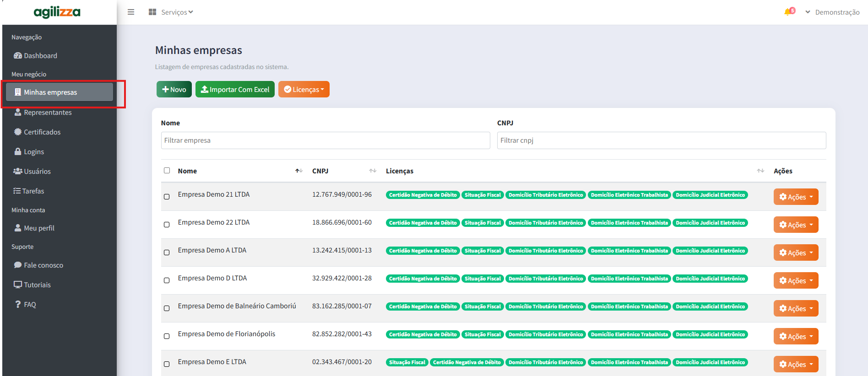Navigate to Representantes in sidebar
868x376 pixels.
pos(48,113)
